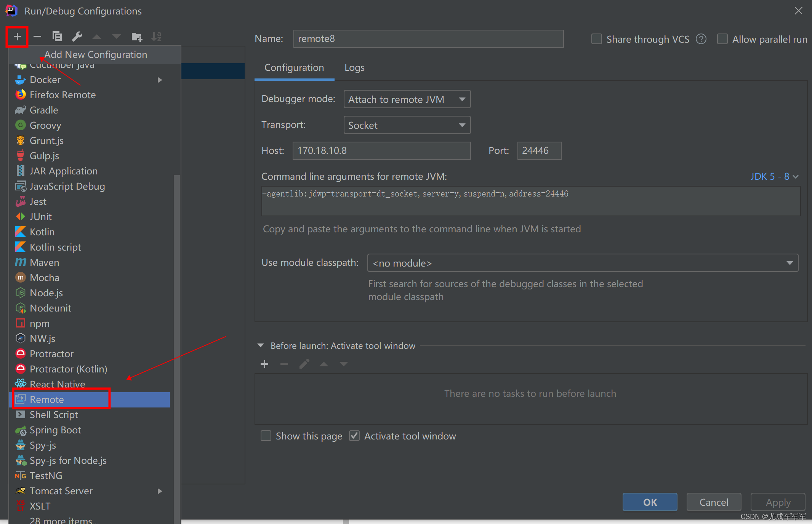The width and height of the screenshot is (812, 524).
Task: Collapse the Before launch section
Action: point(261,345)
